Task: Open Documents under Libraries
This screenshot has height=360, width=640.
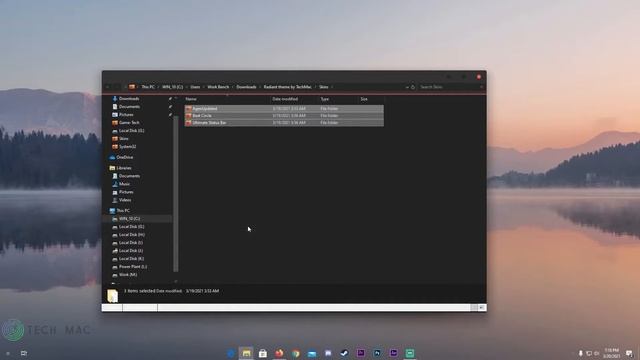Action: click(129, 176)
